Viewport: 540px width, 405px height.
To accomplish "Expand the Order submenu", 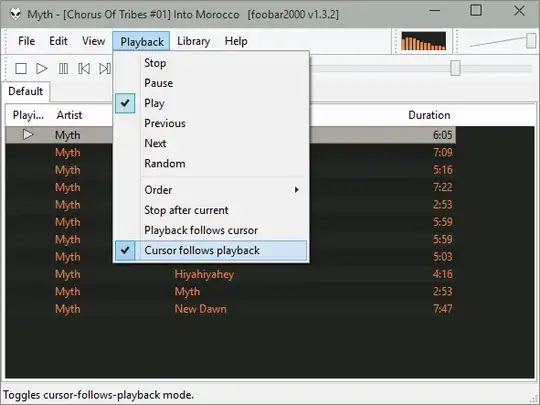I will coord(211,190).
